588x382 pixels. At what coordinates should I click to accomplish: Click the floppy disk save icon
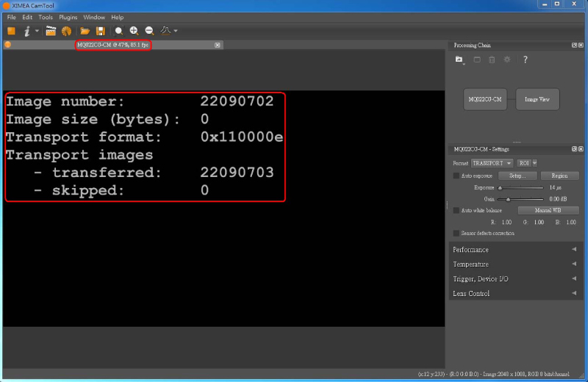100,31
